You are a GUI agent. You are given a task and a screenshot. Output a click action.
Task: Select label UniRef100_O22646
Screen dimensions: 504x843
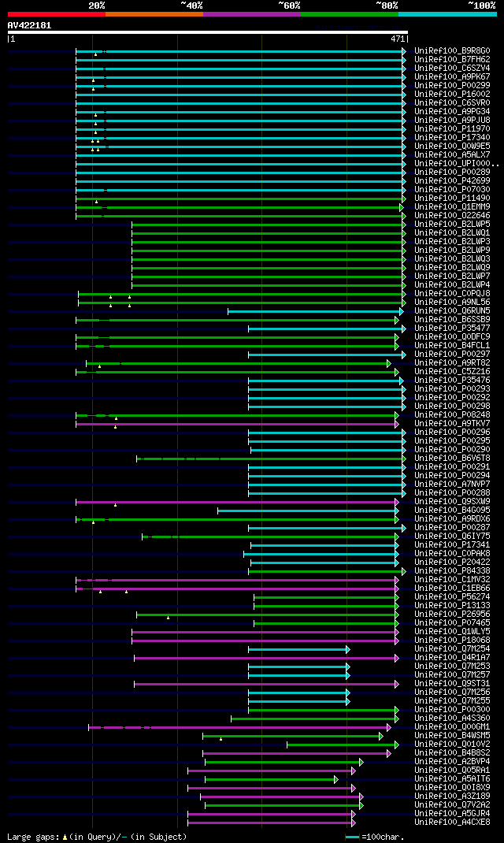point(452,216)
